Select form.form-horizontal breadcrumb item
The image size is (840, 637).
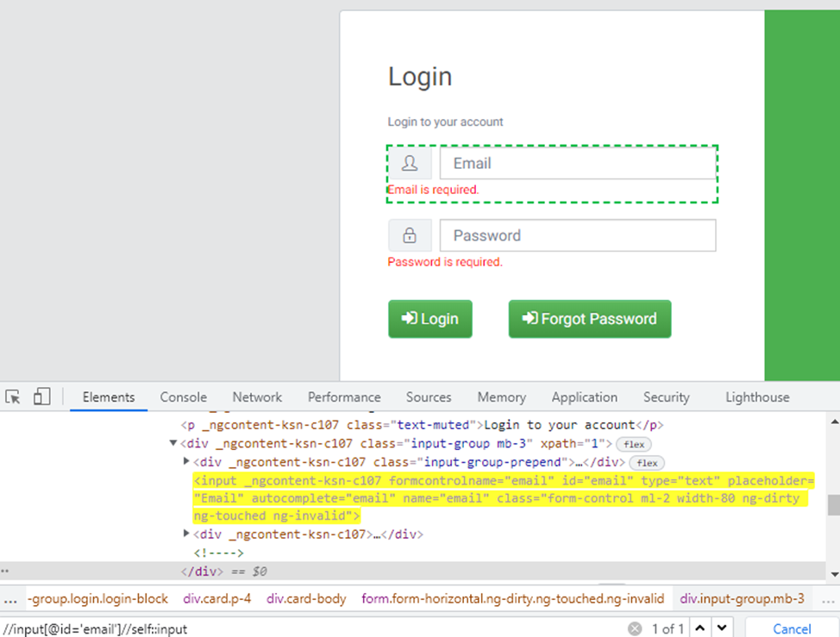pos(512,598)
